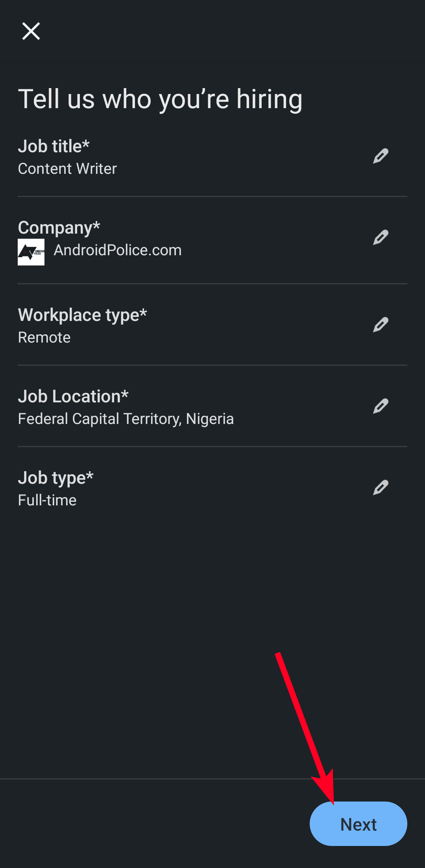This screenshot has width=425, height=868.
Task: Continue with the Next button
Action: click(x=358, y=824)
